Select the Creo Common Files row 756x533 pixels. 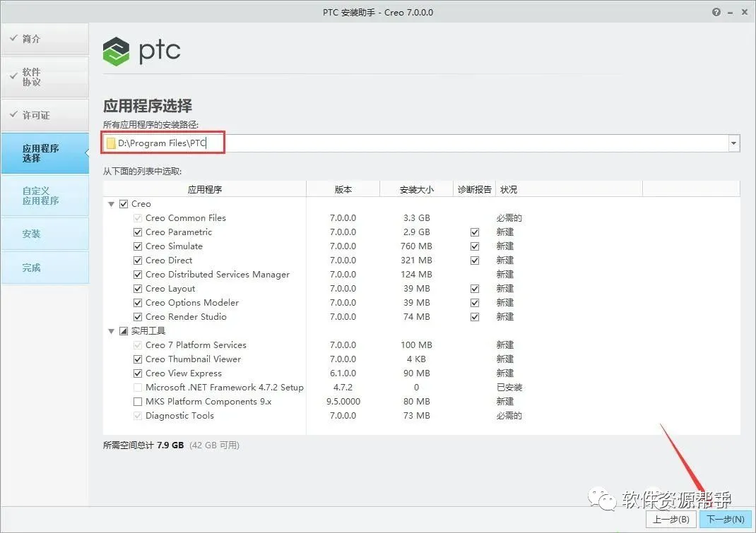coord(421,218)
